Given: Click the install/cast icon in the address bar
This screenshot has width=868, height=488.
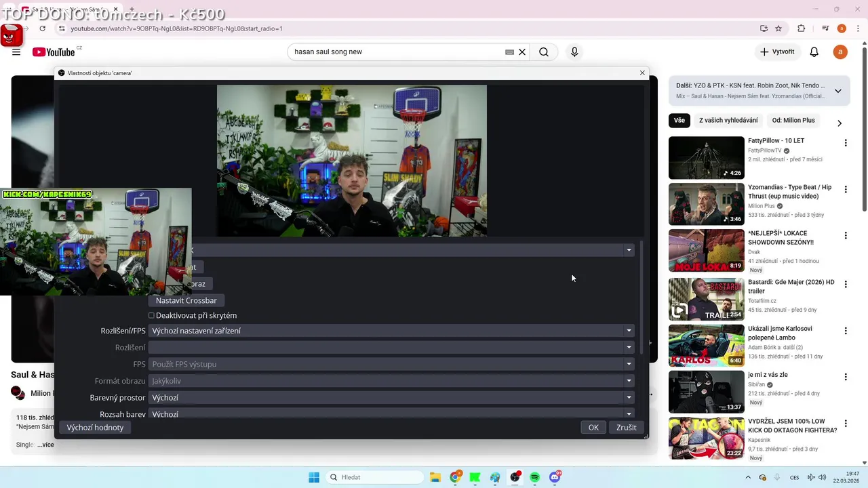Looking at the screenshot, I should 764,28.
